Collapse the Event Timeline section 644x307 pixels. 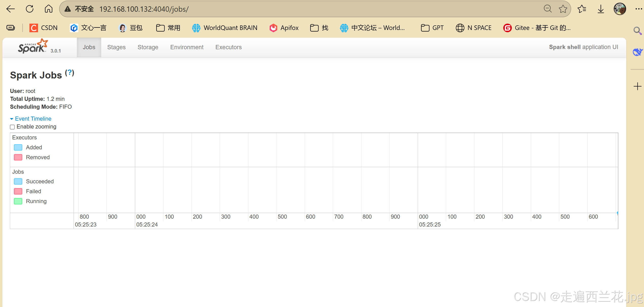pos(31,119)
